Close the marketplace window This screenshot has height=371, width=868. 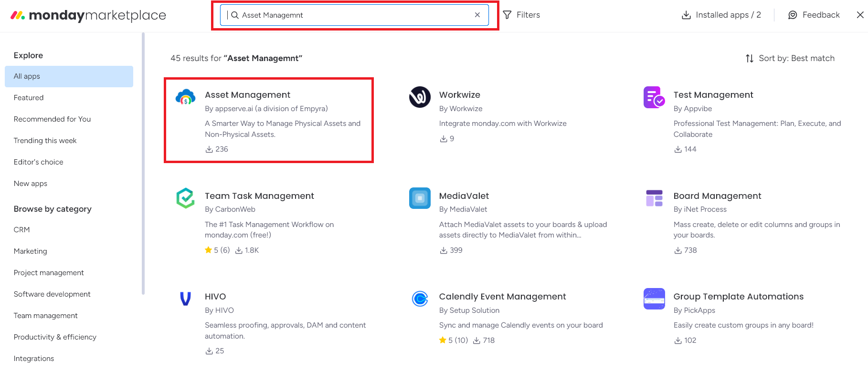coord(860,15)
